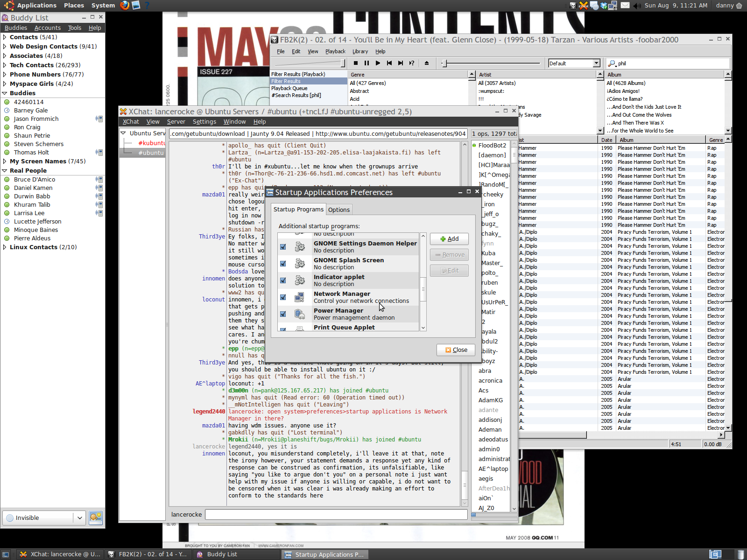Image resolution: width=747 pixels, height=560 pixels.
Task: Open the Applications menu
Action: [x=37, y=5]
